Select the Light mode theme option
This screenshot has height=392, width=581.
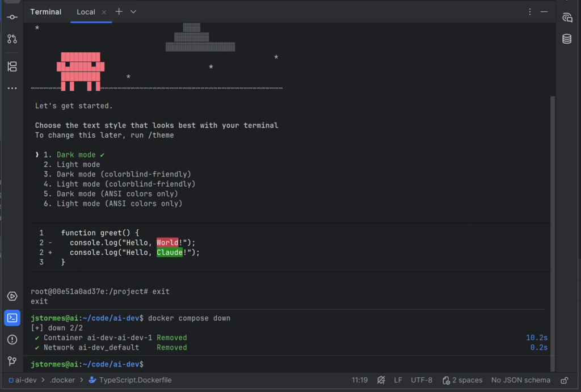click(x=78, y=165)
